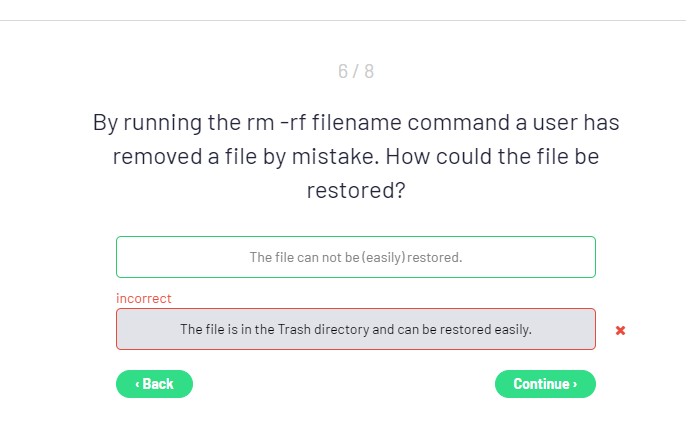The height and width of the screenshot is (424, 686).
Task: Click the word 'restored?' in the question
Action: click(x=355, y=190)
